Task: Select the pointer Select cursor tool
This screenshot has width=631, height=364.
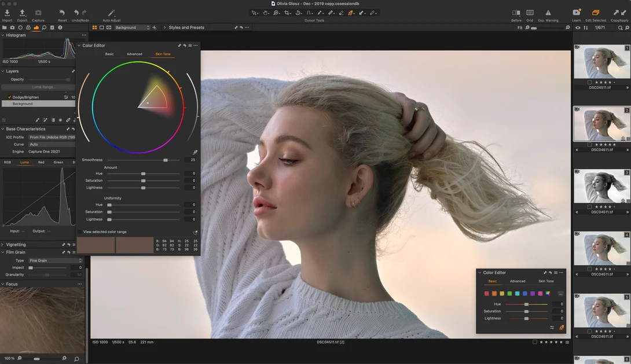Action: point(254,13)
